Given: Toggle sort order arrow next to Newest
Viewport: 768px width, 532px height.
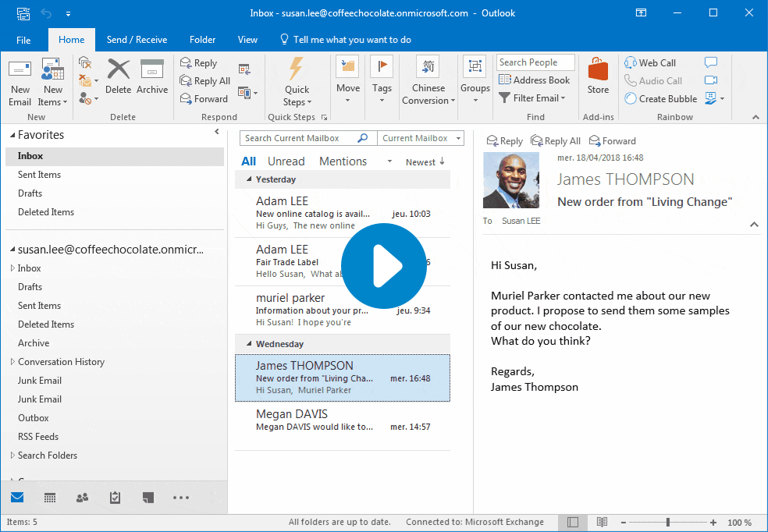Looking at the screenshot, I should 443,161.
